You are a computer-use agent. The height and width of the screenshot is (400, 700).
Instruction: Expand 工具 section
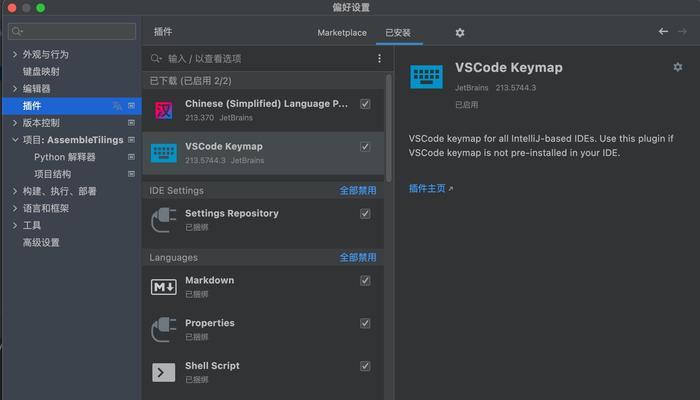click(x=15, y=225)
